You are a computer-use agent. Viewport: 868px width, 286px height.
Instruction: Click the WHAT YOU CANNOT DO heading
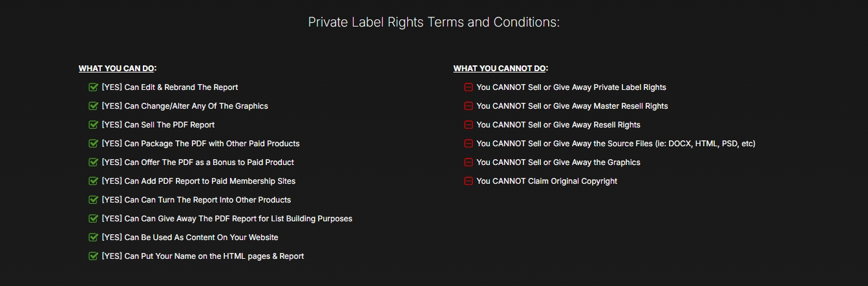[x=500, y=69]
